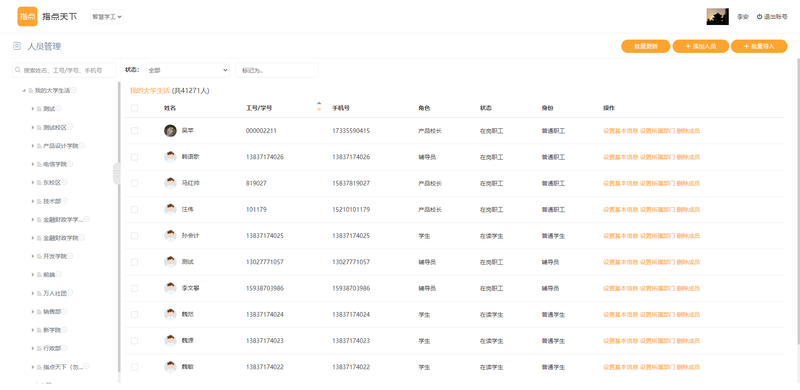Tick the select-all checkbox in the table header
Screen dimensions: 800x390
pyautogui.click(x=134, y=108)
